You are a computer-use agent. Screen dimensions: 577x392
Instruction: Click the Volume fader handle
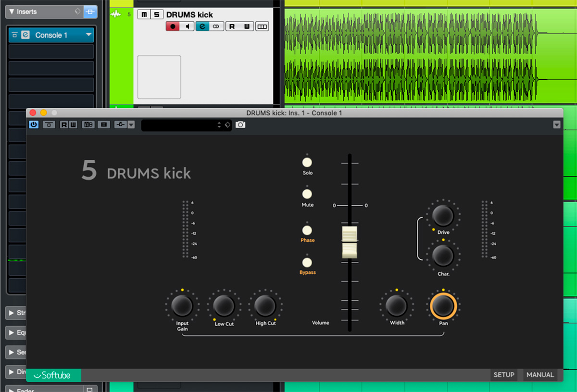350,242
